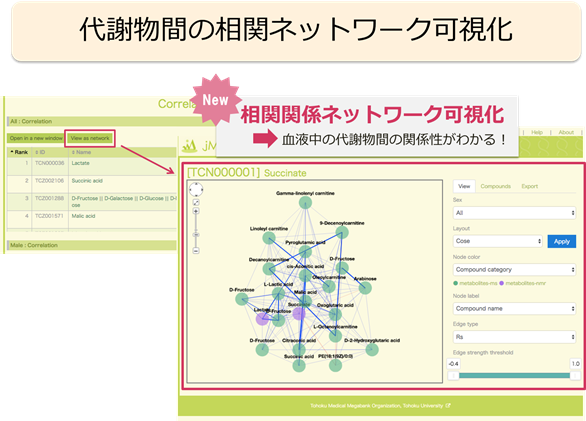Select the Linoleyl carnitine node
The height and width of the screenshot is (421, 586).
[x=269, y=238]
